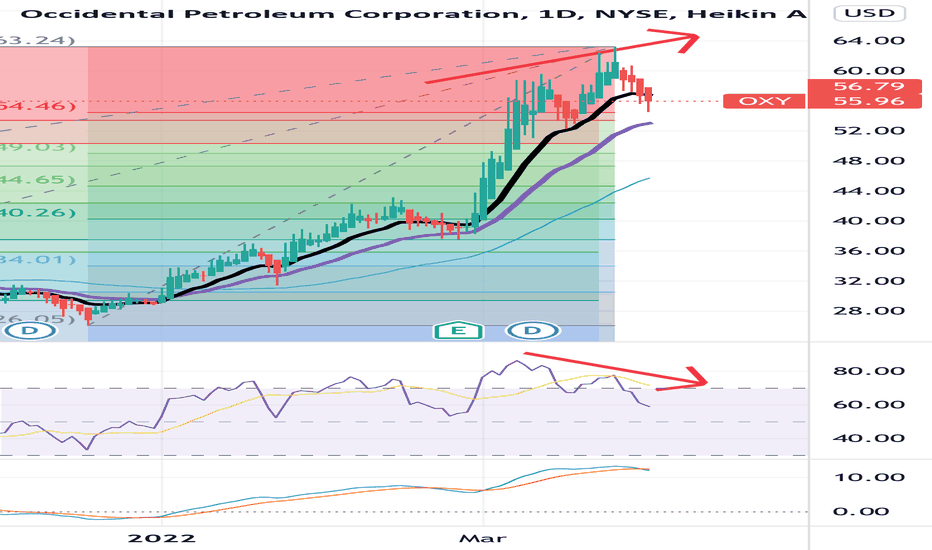Click the 44.00 price axis label
932x550 pixels.
click(869, 191)
